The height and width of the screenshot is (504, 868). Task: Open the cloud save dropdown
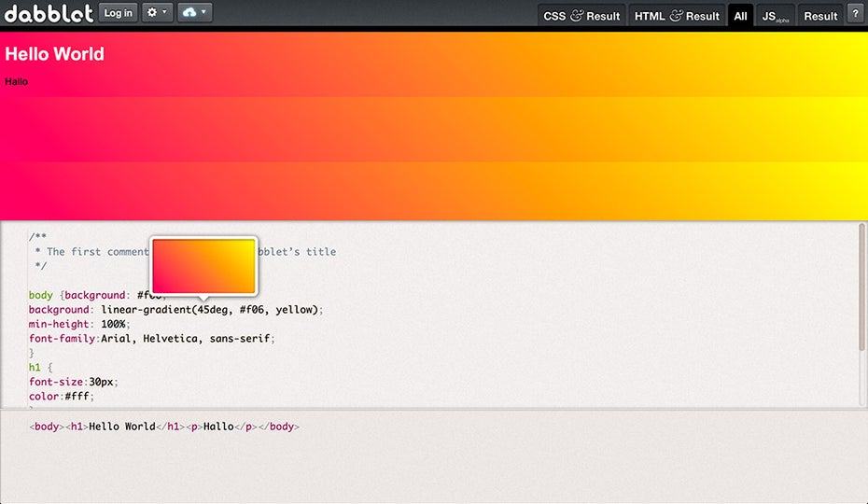tap(194, 12)
